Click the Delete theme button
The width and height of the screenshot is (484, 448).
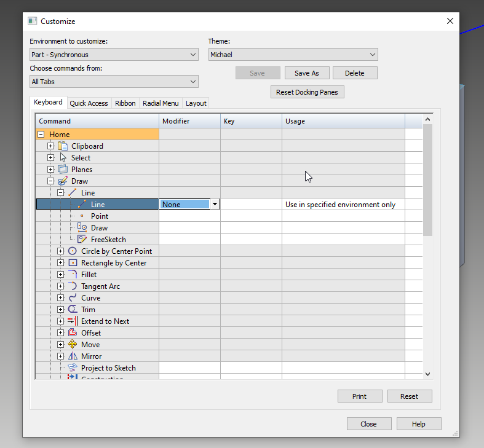click(x=355, y=73)
